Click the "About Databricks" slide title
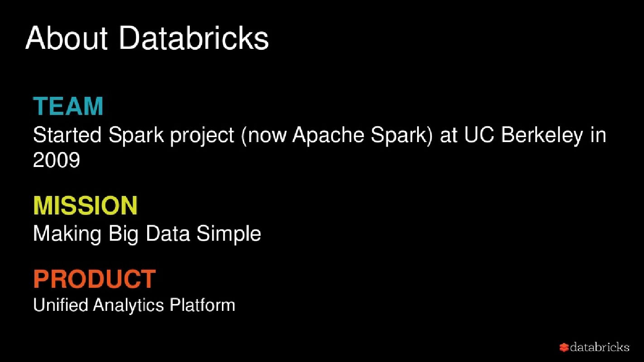 click(x=147, y=38)
